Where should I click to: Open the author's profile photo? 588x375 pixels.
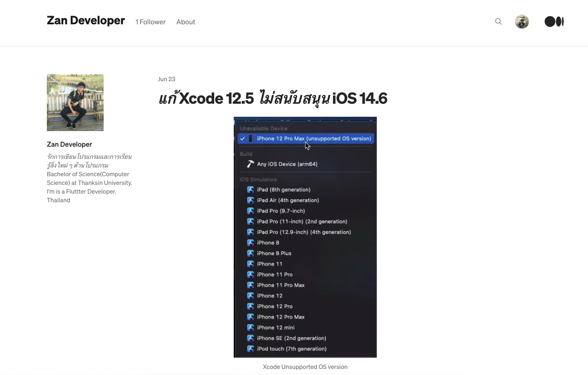75,102
